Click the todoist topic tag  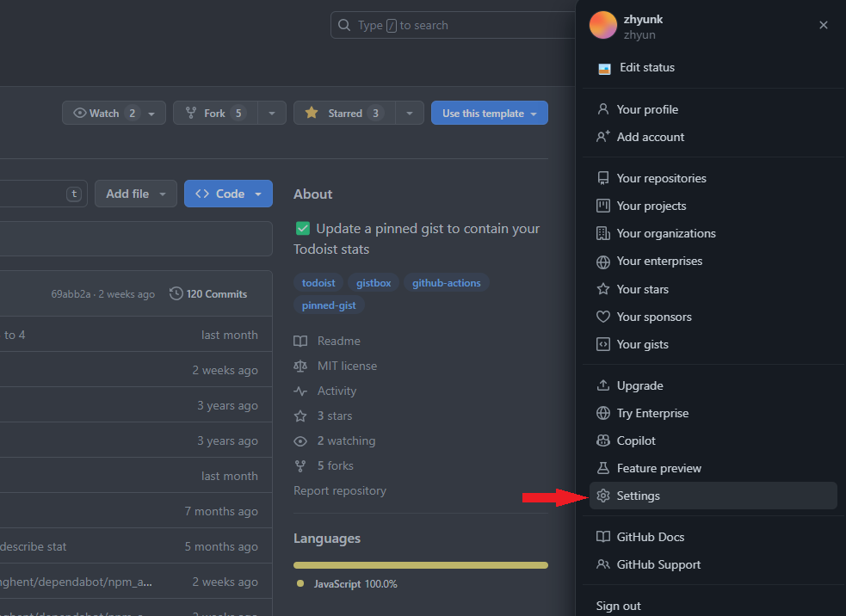318,283
